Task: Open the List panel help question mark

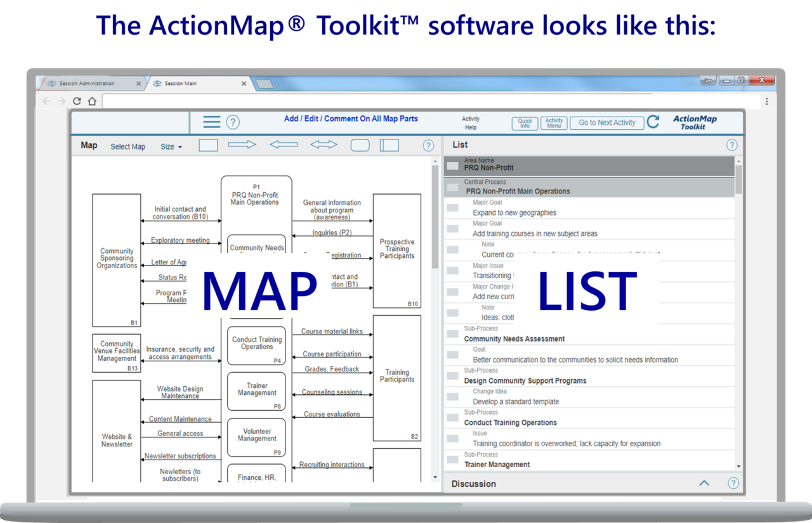Action: click(731, 145)
